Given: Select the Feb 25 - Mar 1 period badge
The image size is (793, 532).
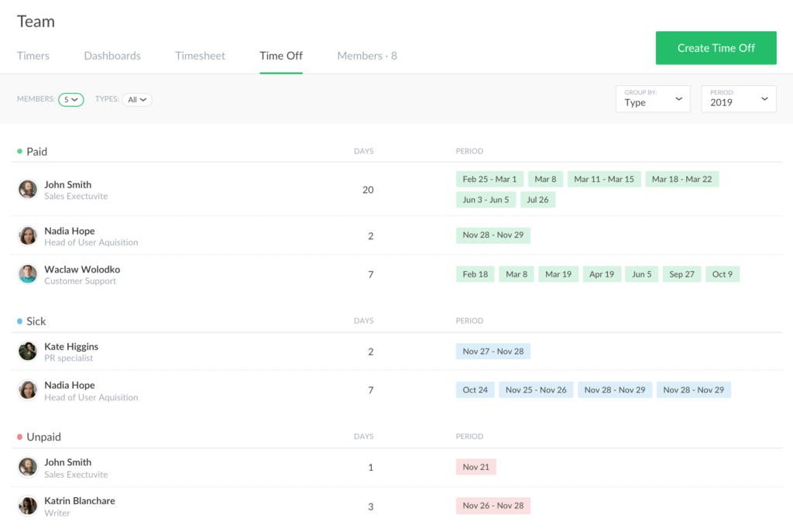Looking at the screenshot, I should [489, 179].
